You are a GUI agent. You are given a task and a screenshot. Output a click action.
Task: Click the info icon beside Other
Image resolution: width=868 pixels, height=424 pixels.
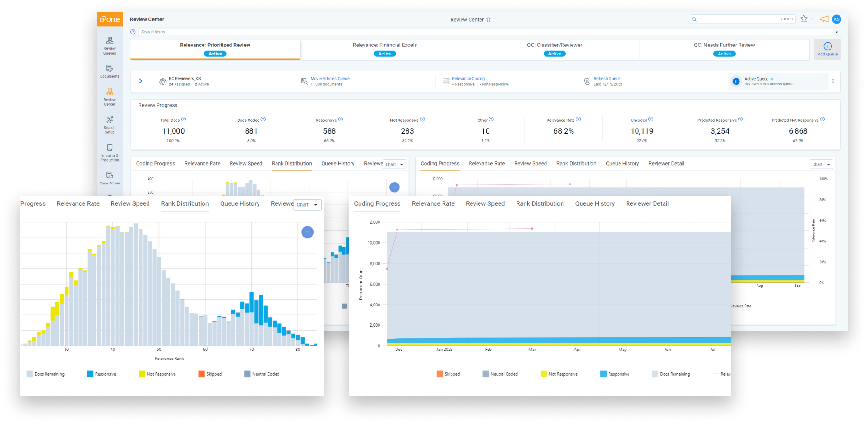click(491, 119)
